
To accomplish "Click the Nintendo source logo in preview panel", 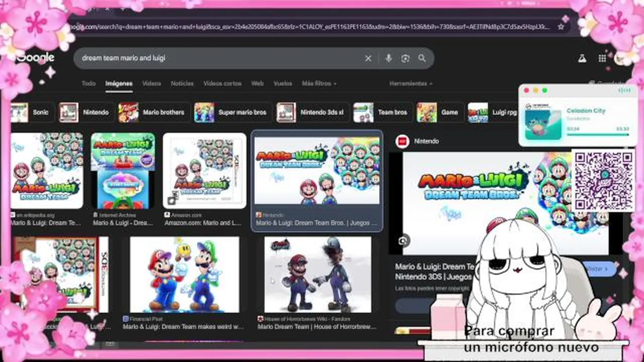I will pyautogui.click(x=402, y=141).
